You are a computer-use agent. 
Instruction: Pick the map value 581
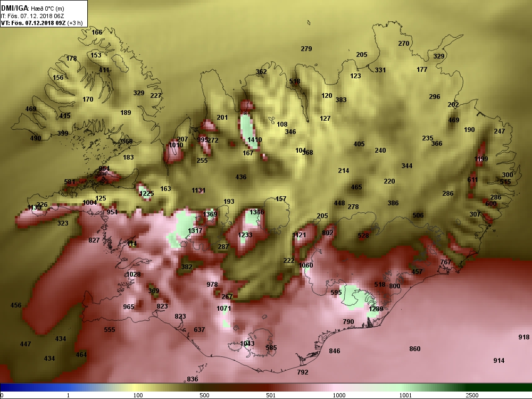pyautogui.click(x=70, y=182)
